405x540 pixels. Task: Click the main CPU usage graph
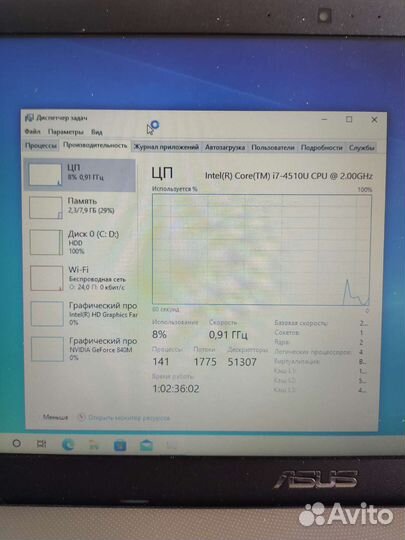pyautogui.click(x=262, y=249)
